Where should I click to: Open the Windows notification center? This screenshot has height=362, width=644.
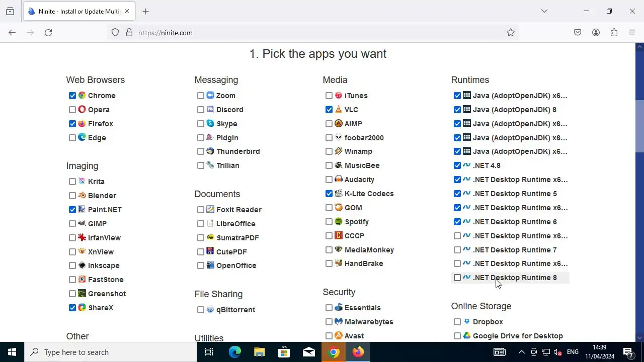point(628,352)
